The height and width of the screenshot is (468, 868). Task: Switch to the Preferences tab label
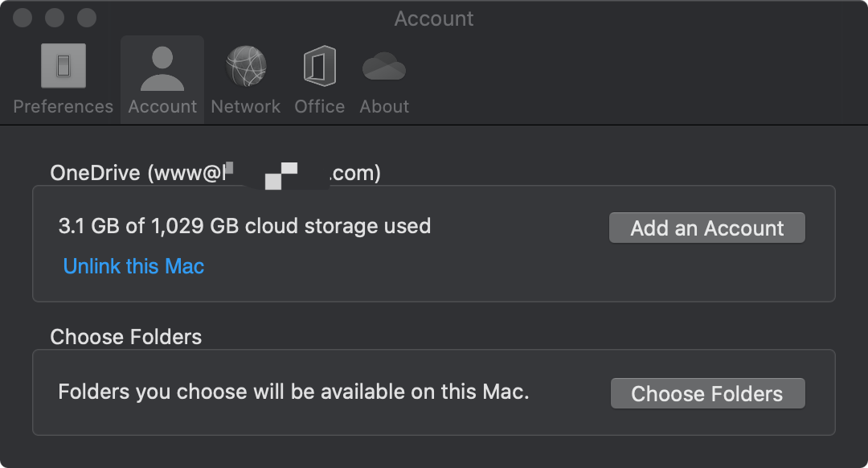(x=63, y=107)
